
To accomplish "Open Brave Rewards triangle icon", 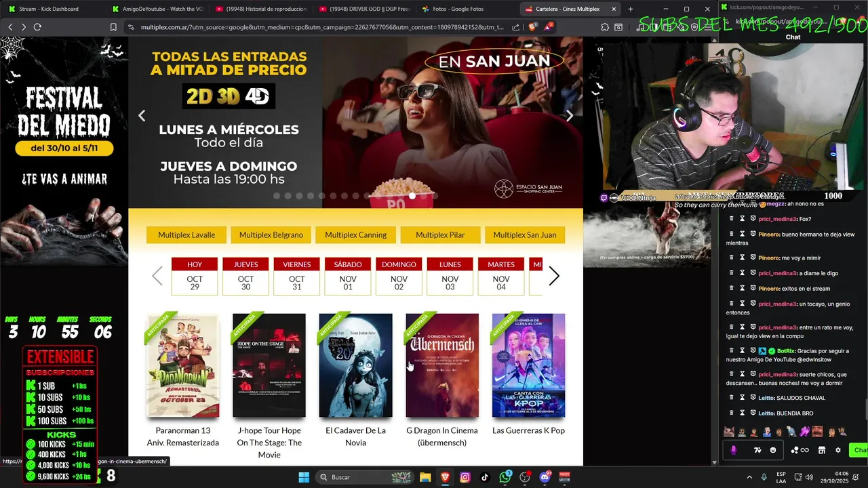I will 548,27.
